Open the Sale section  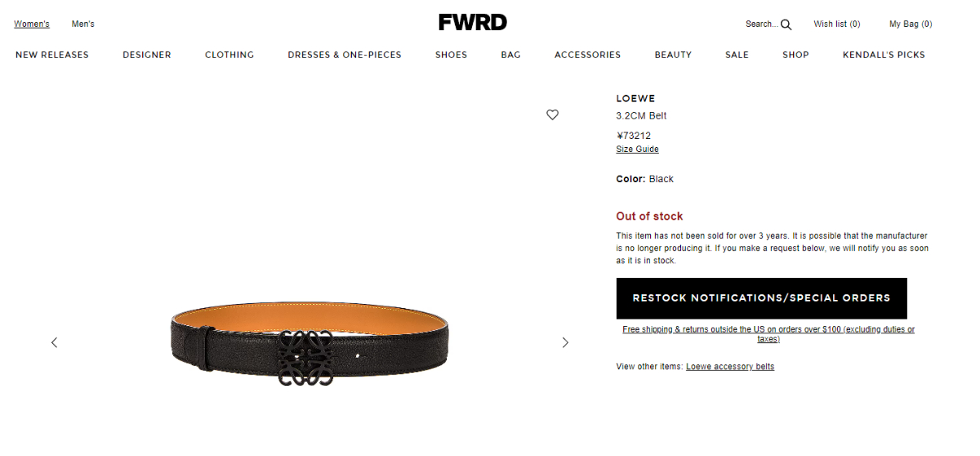pos(737,55)
